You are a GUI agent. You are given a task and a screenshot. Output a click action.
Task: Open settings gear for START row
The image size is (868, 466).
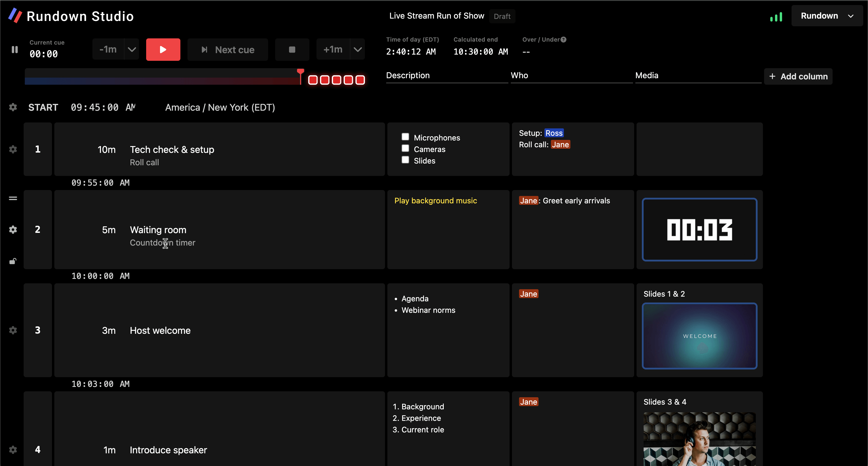point(13,107)
